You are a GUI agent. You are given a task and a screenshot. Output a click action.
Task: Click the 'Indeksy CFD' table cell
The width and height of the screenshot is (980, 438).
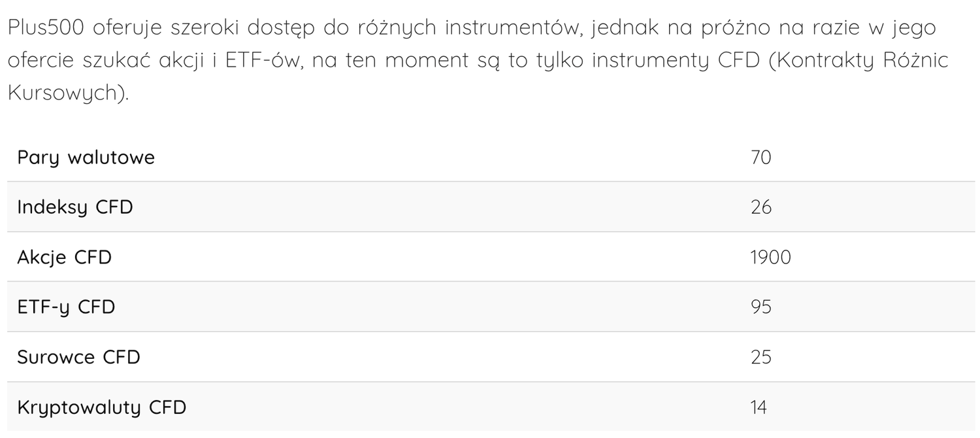(75, 207)
